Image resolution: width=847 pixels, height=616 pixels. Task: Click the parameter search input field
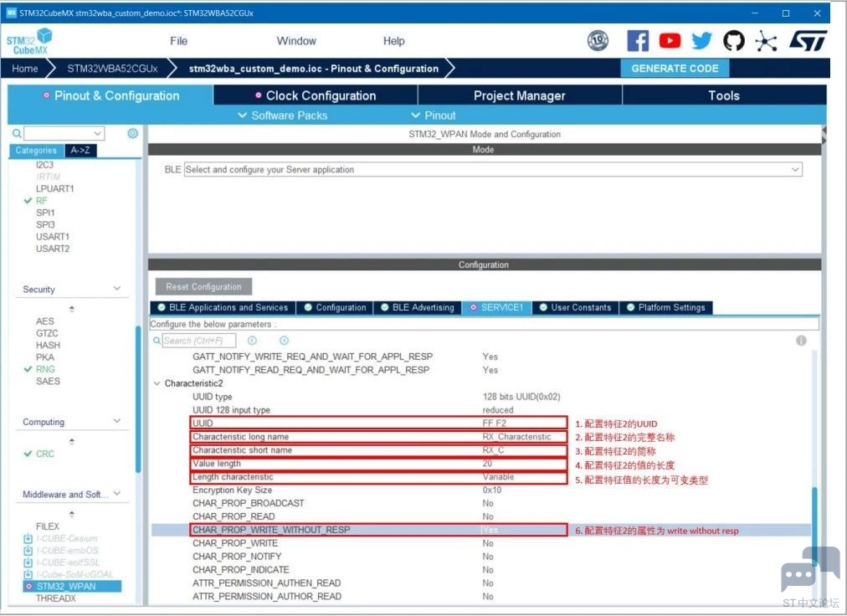click(199, 341)
